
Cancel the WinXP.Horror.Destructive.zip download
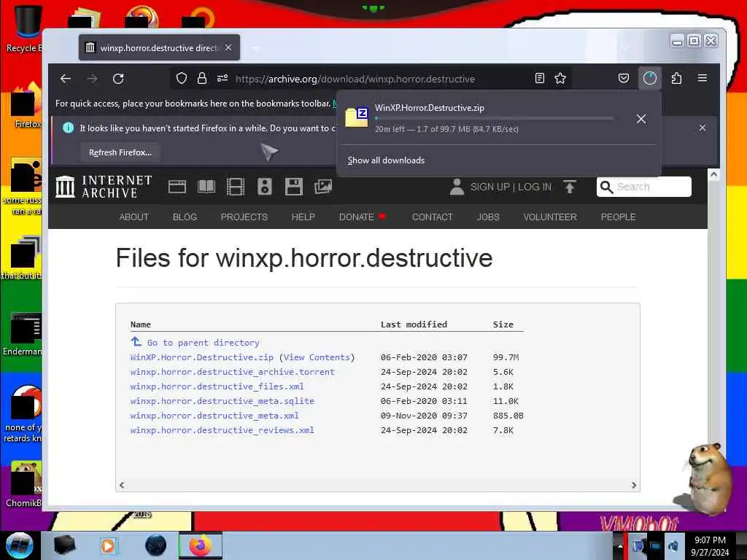point(641,119)
